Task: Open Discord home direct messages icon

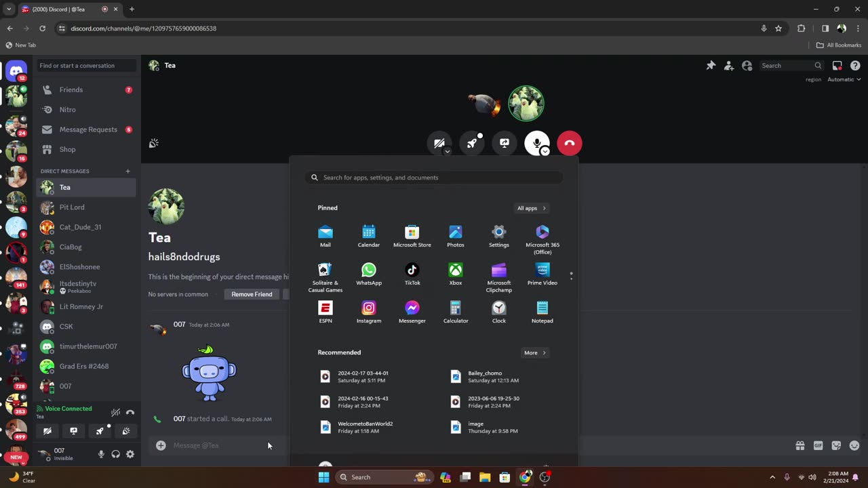Action: pyautogui.click(x=16, y=70)
